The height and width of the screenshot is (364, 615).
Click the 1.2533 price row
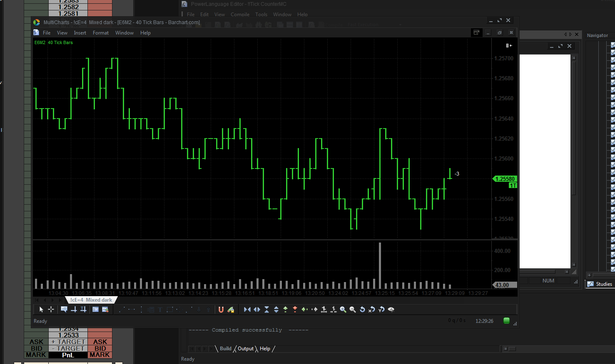(68, 335)
